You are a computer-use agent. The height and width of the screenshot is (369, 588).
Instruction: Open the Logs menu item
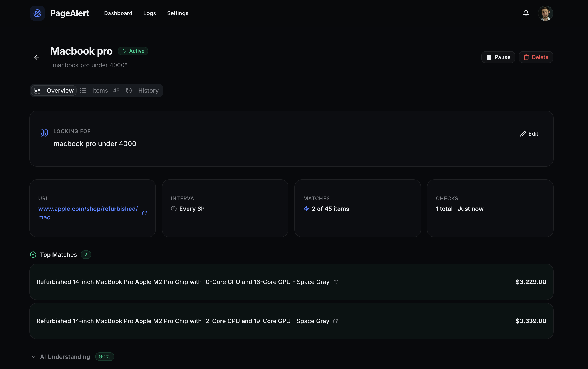point(150,13)
